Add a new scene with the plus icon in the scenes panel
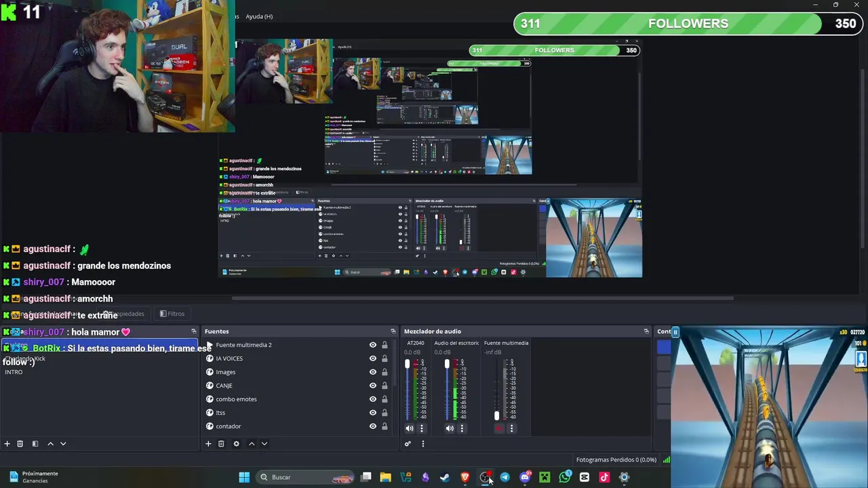 [7, 444]
